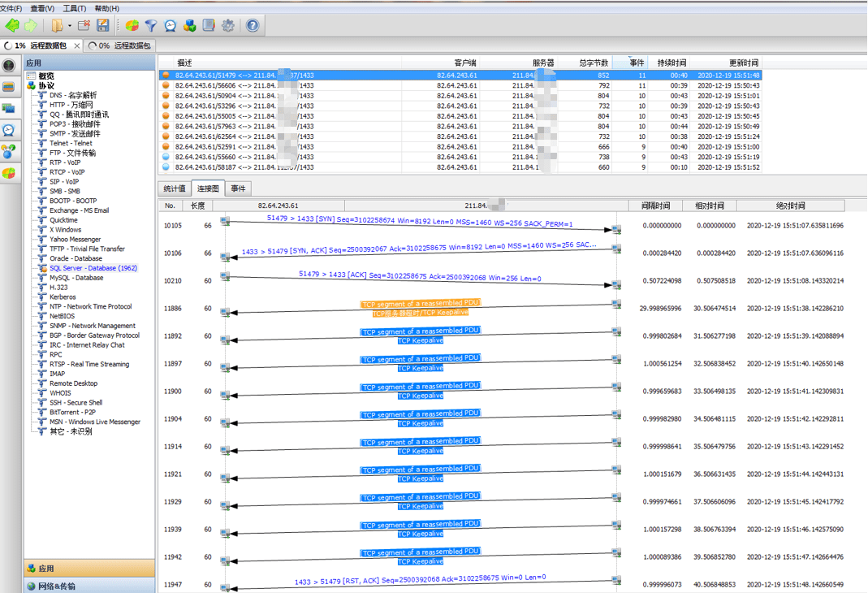Click the green back arrow icon
The width and height of the screenshot is (868, 593).
(12, 26)
